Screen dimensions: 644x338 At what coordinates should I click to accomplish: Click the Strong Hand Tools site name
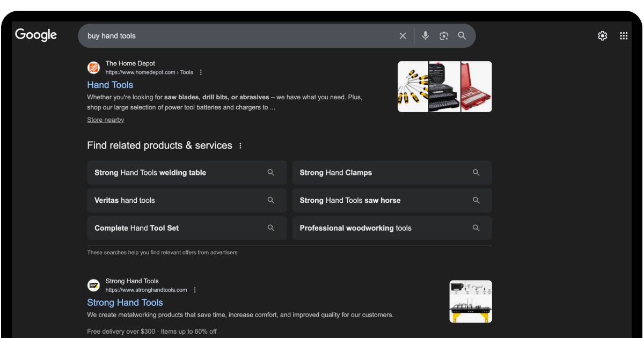tap(132, 281)
